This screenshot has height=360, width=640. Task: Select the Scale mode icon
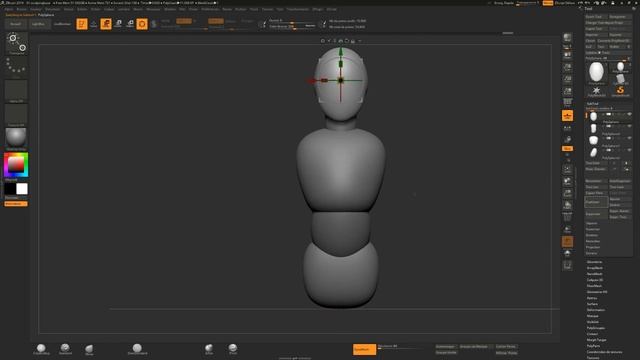click(118, 24)
